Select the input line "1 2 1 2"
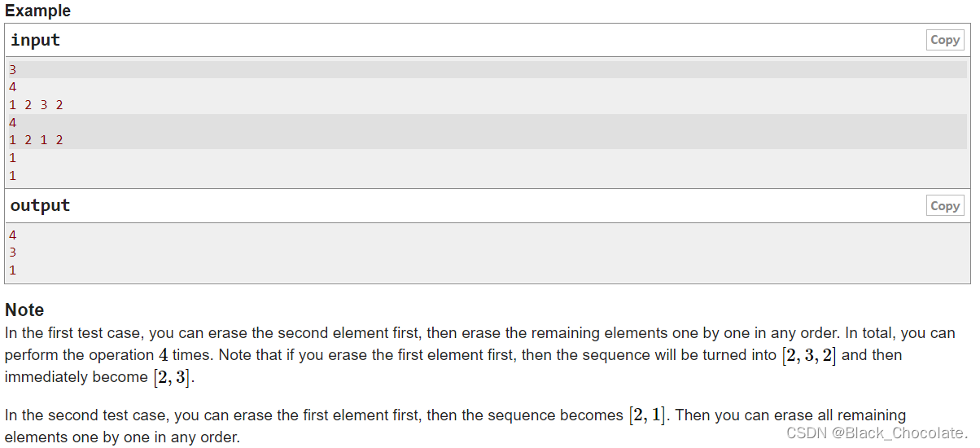This screenshot has width=980, height=448. (x=488, y=140)
